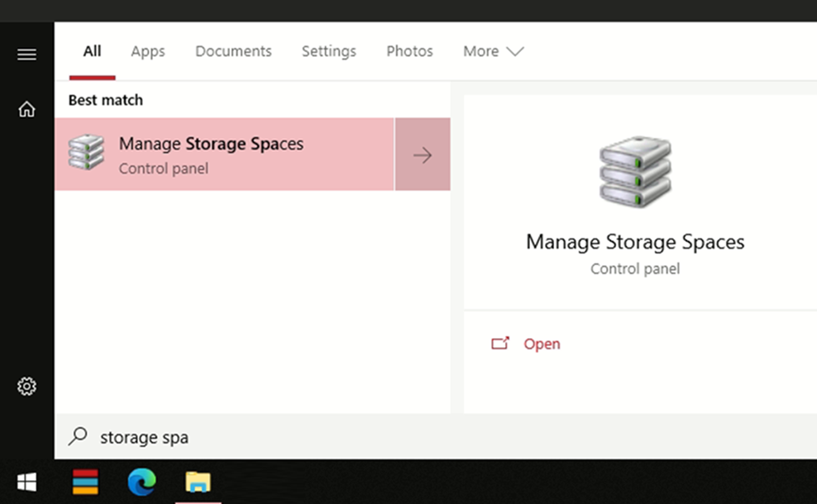Expand result details with the arrow button
The height and width of the screenshot is (504, 817).
point(423,155)
